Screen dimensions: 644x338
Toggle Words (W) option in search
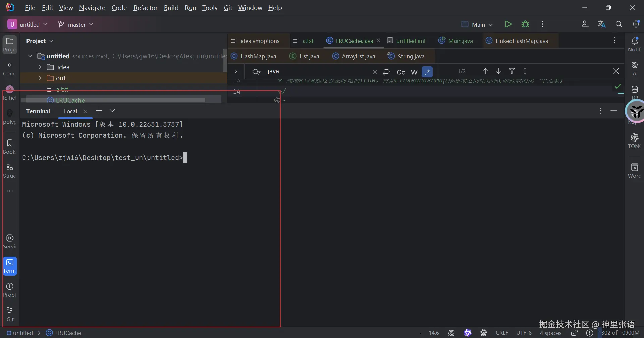click(x=414, y=72)
